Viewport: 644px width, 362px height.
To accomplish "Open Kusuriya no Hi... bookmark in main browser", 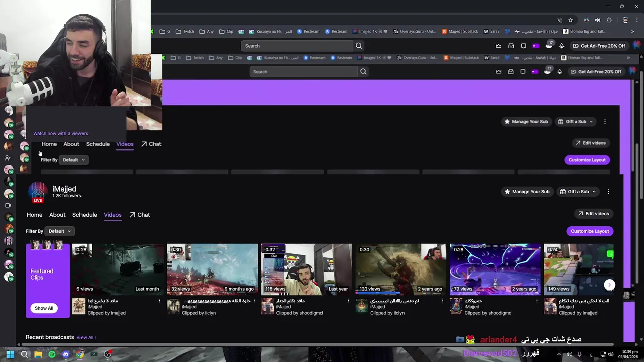I will [x=270, y=31].
